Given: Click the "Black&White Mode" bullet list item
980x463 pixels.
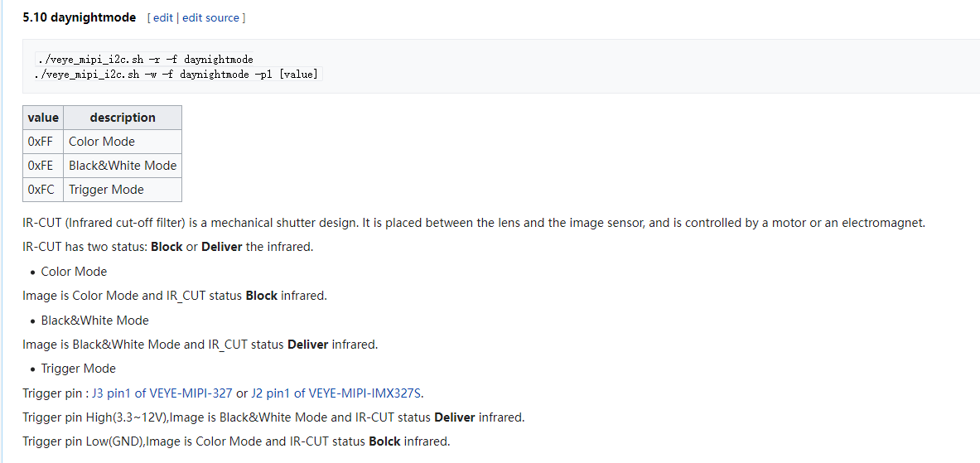Looking at the screenshot, I should tap(94, 321).
